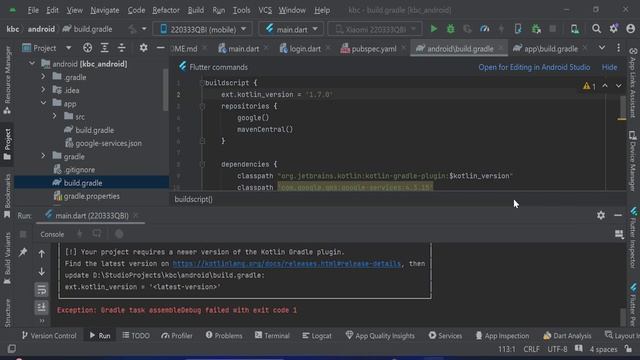Minimize the Run tool window
Image resolution: width=640 pixels, height=360 pixels.
[618, 215]
